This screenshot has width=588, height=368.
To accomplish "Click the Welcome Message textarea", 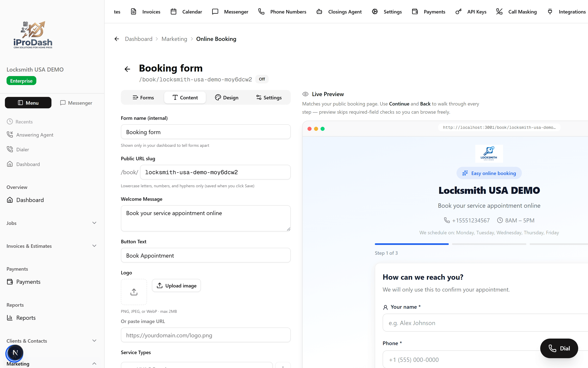I will tap(206, 218).
